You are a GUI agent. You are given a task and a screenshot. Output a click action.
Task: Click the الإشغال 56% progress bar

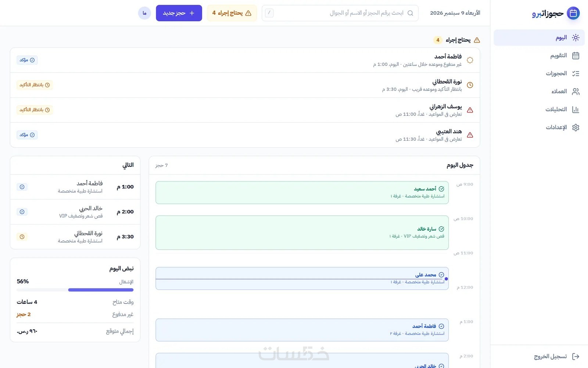click(x=75, y=290)
